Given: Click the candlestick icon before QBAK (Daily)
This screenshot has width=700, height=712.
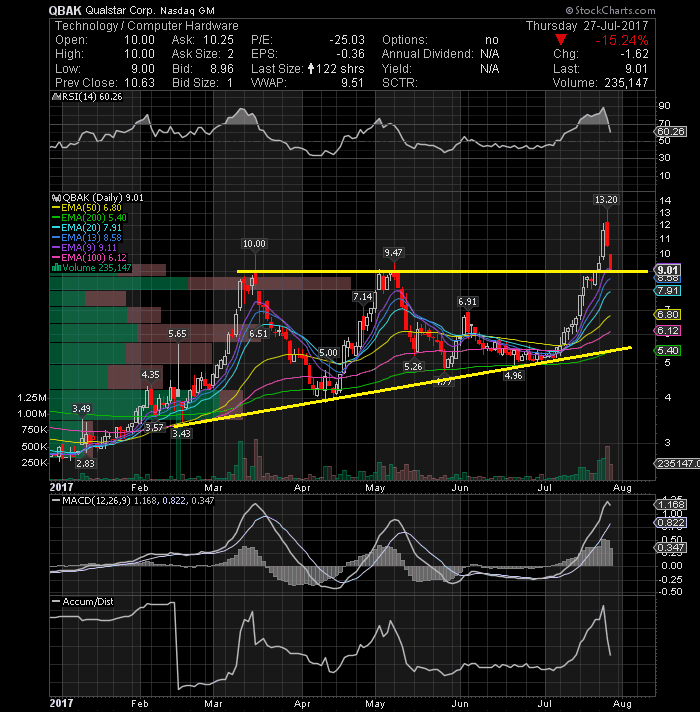Looking at the screenshot, I should (x=56, y=198).
